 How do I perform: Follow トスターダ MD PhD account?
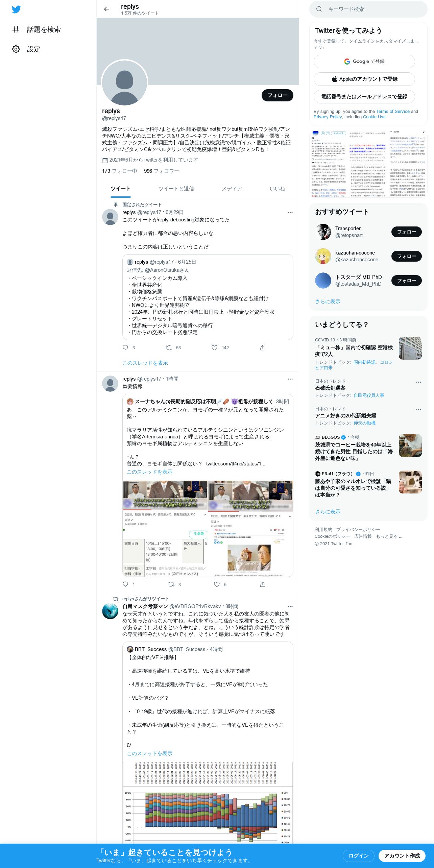(x=407, y=281)
